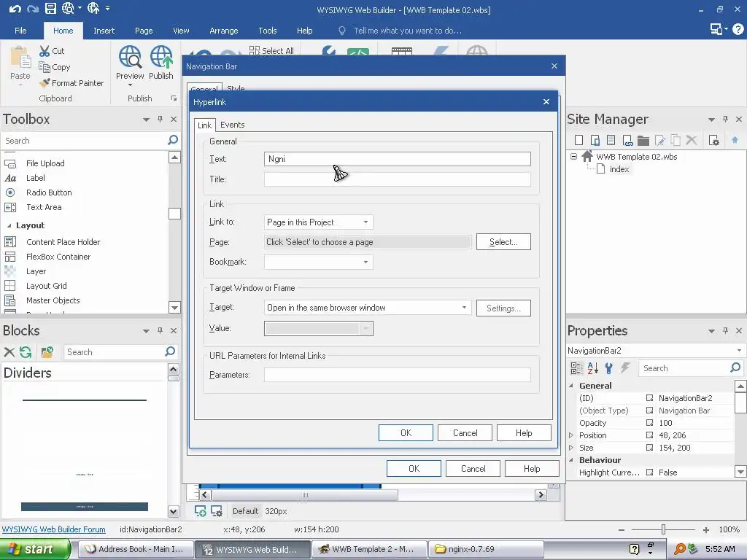Refresh the Blocks panel with green arrows
Viewport: 747px width, 560px height.
pos(26,352)
